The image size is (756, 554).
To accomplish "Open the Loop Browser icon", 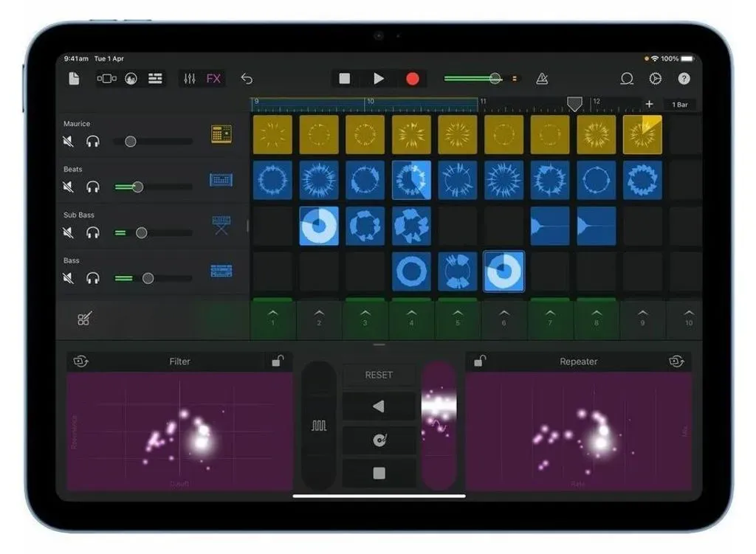I will pyautogui.click(x=626, y=78).
